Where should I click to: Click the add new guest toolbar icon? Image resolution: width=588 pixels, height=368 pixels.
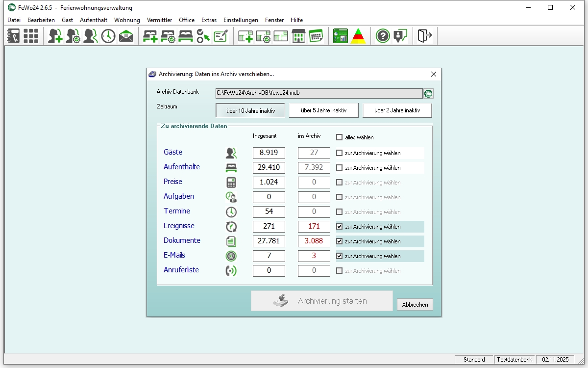click(55, 36)
